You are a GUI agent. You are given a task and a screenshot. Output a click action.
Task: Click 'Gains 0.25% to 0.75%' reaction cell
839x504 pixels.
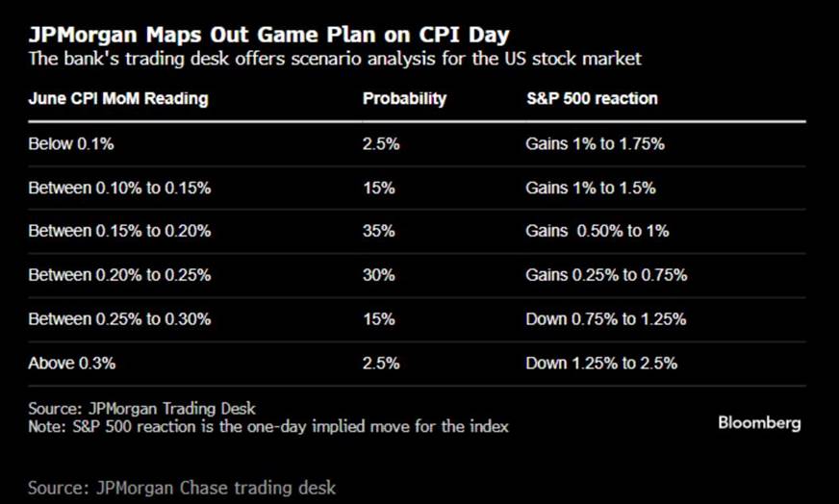pos(606,274)
